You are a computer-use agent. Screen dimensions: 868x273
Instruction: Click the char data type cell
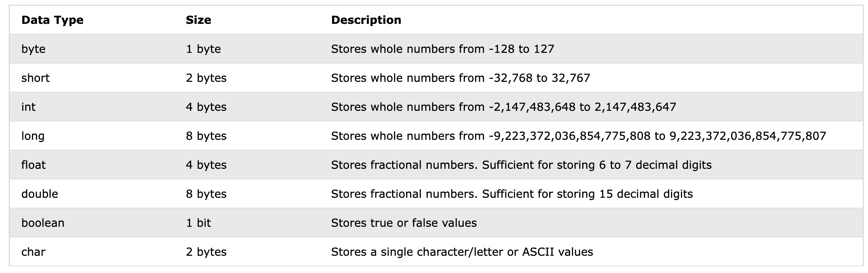point(33,252)
